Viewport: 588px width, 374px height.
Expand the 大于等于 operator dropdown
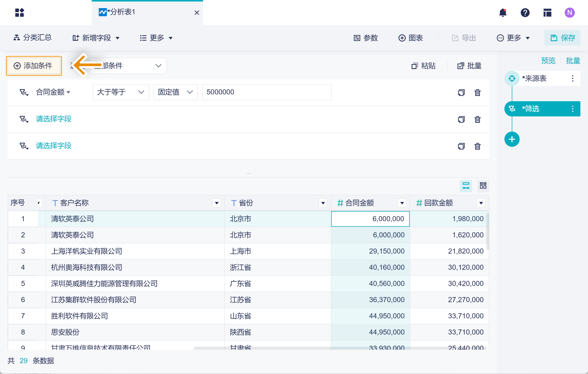pos(121,92)
